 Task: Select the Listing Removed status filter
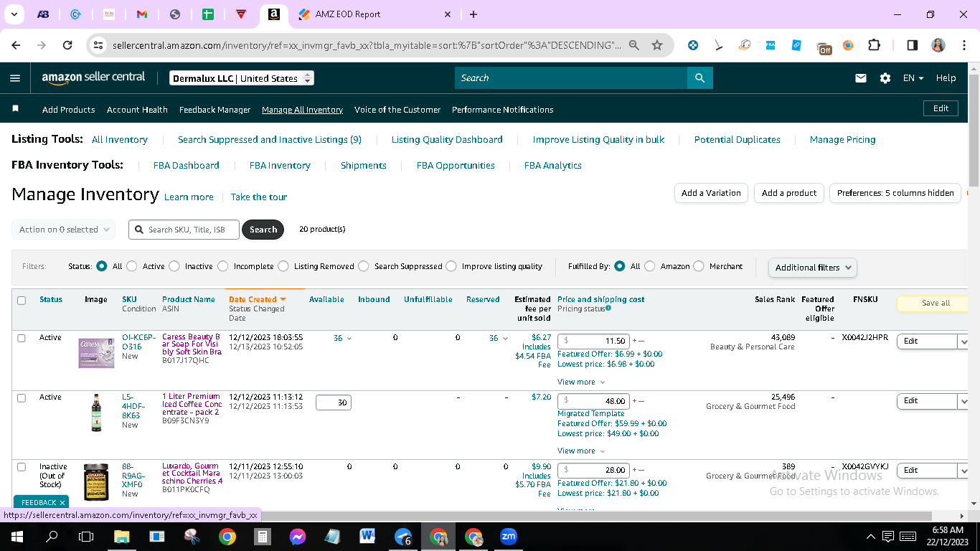[283, 266]
